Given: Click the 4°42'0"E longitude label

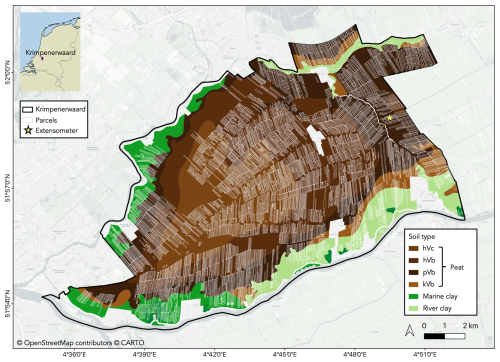Looking at the screenshot, I should (214, 354).
